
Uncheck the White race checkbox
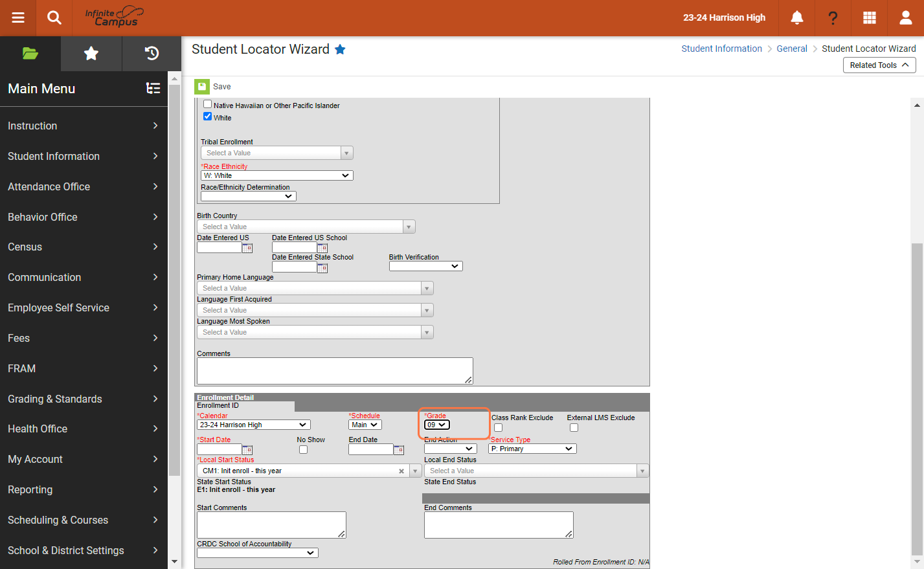click(x=208, y=117)
